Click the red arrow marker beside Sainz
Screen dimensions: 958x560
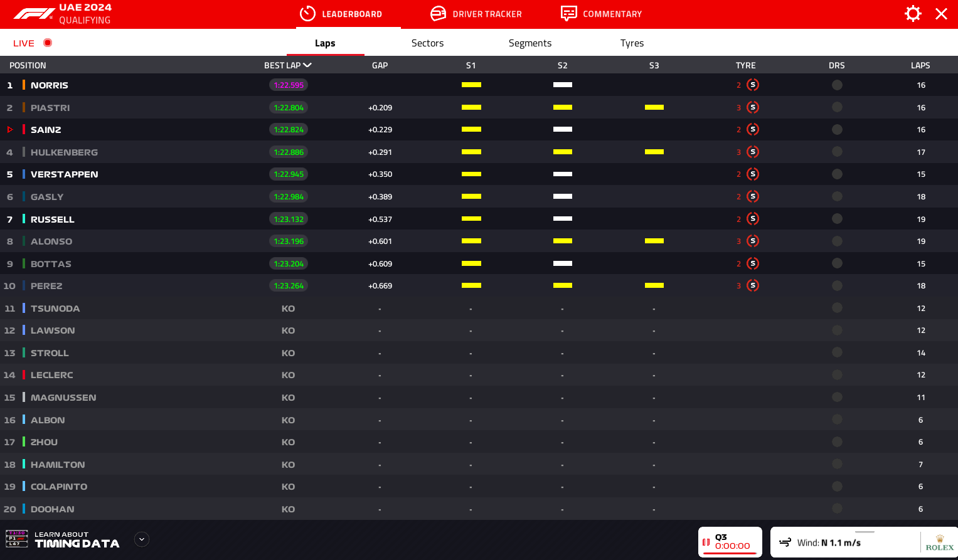[x=10, y=130]
